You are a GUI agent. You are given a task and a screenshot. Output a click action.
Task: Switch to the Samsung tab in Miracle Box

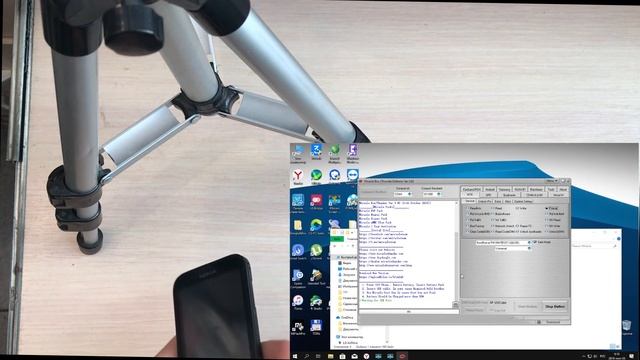tap(504, 189)
